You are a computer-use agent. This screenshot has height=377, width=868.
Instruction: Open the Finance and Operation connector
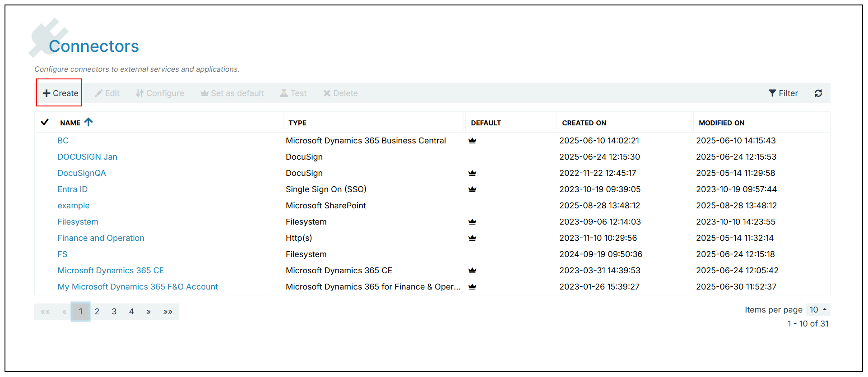click(x=101, y=238)
